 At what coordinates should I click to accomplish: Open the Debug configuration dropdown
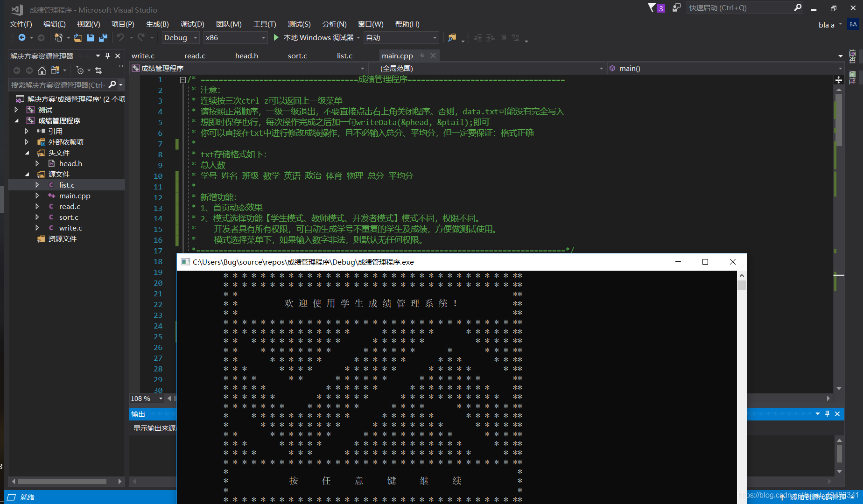click(x=180, y=37)
